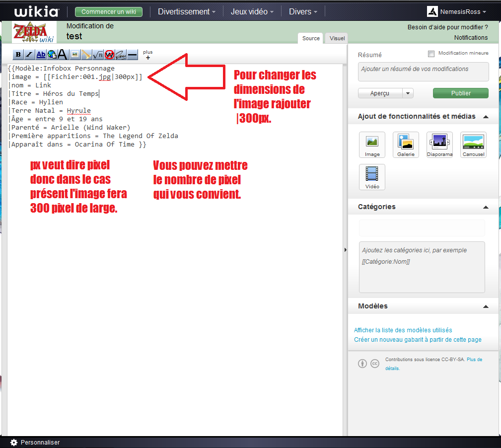Click the math formula square-root icon
Viewport: 501px width, 448px height.
[98, 55]
